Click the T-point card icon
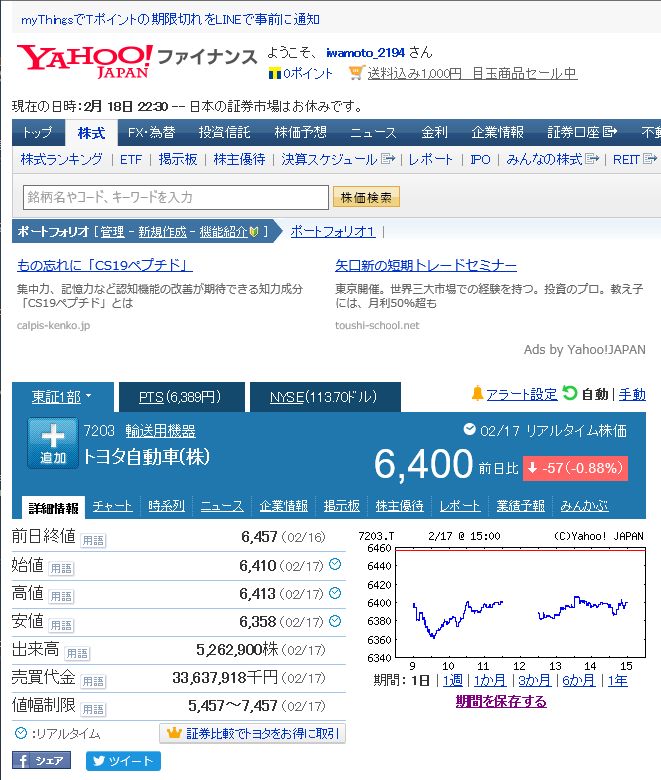This screenshot has width=661, height=780. point(275,74)
